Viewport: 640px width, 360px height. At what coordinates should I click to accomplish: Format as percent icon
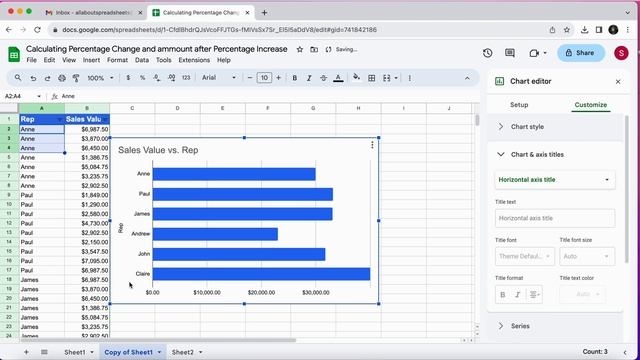pos(142,78)
